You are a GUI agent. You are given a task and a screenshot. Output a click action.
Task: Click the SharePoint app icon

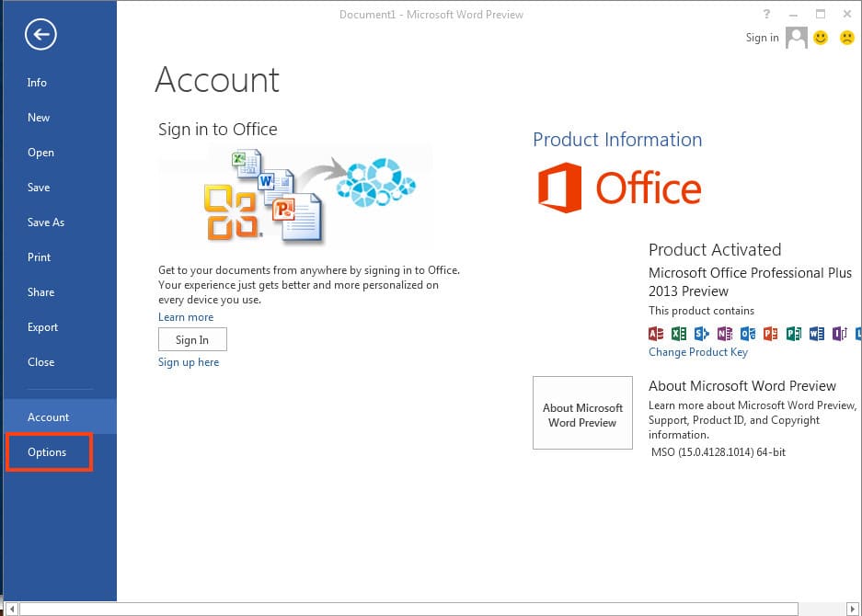pos(702,334)
